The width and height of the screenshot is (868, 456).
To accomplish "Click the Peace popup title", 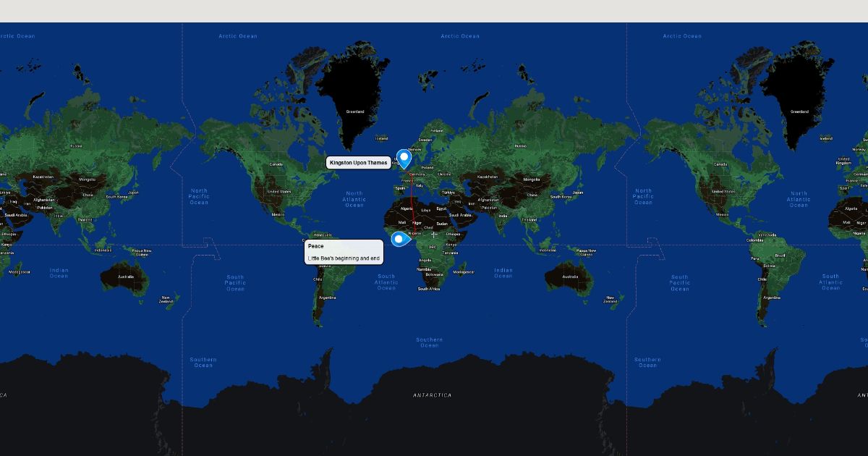I will pos(316,246).
